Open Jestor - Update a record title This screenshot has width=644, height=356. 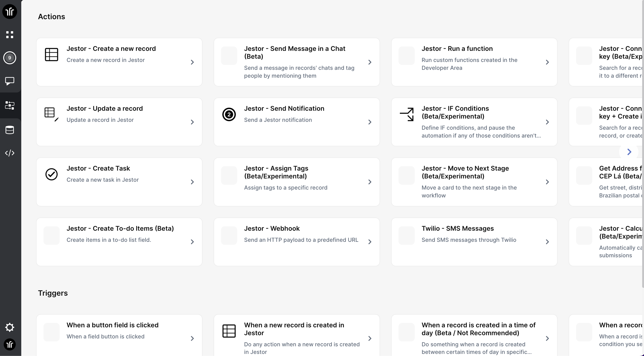pyautogui.click(x=104, y=108)
